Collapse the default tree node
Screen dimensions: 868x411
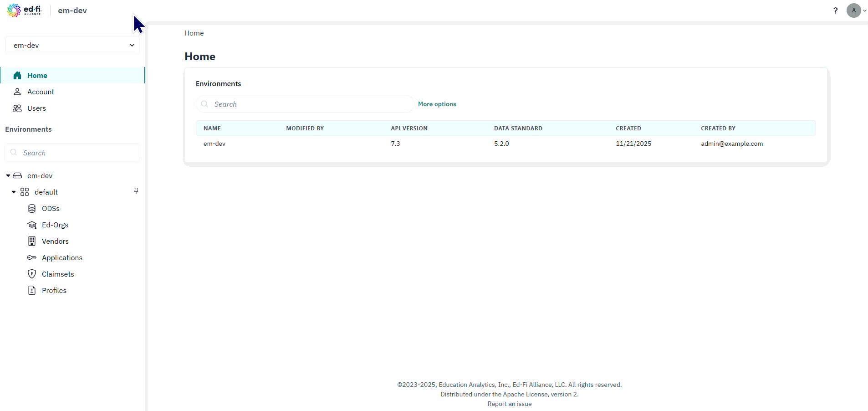tap(13, 192)
